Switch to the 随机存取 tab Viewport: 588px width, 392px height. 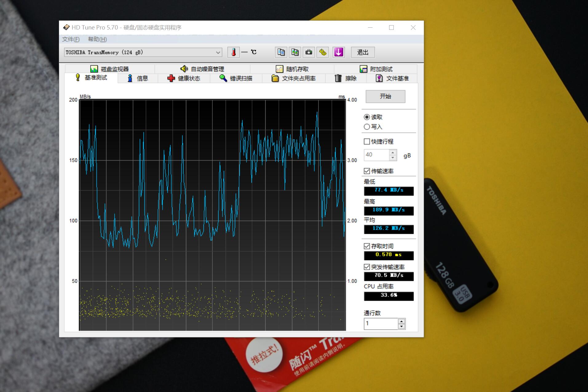292,69
